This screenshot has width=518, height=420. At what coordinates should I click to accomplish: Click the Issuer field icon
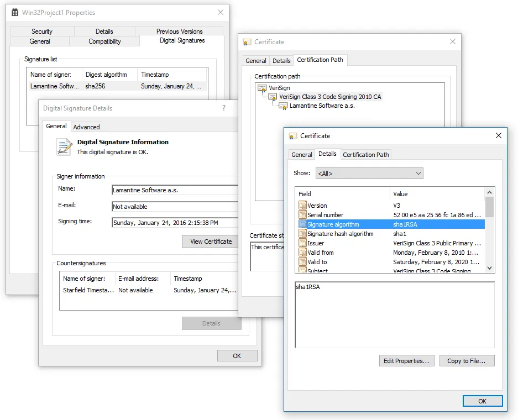[302, 243]
